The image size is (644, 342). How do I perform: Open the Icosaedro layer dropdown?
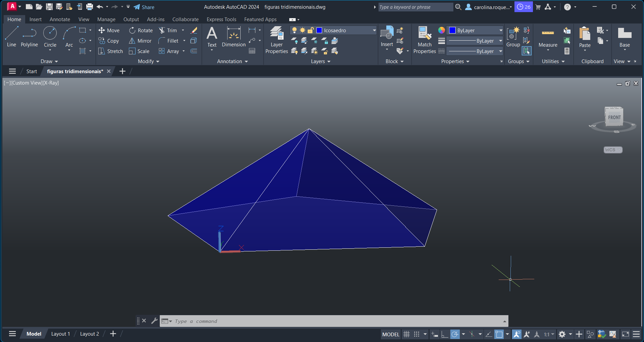[374, 31]
